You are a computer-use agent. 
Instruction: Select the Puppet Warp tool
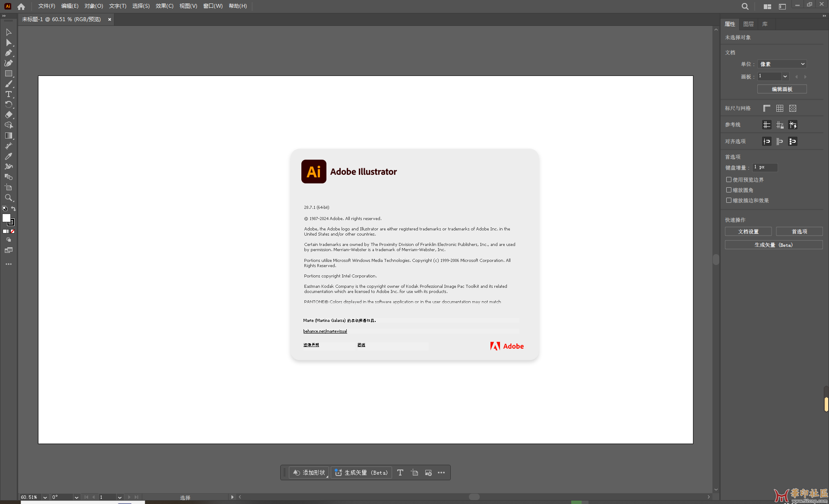8,167
